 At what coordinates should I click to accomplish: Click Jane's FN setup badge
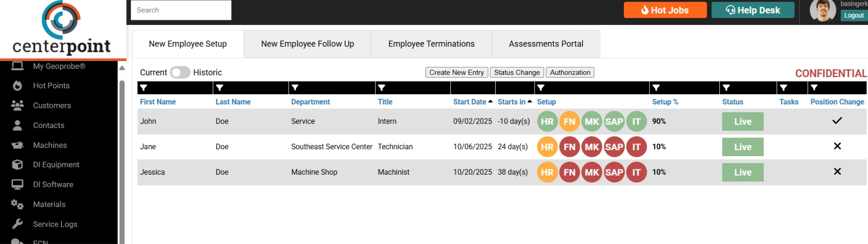pyautogui.click(x=570, y=147)
